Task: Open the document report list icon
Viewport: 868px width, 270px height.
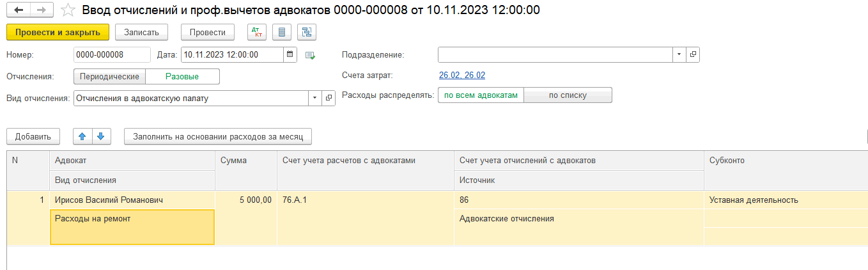Action: coord(282,32)
